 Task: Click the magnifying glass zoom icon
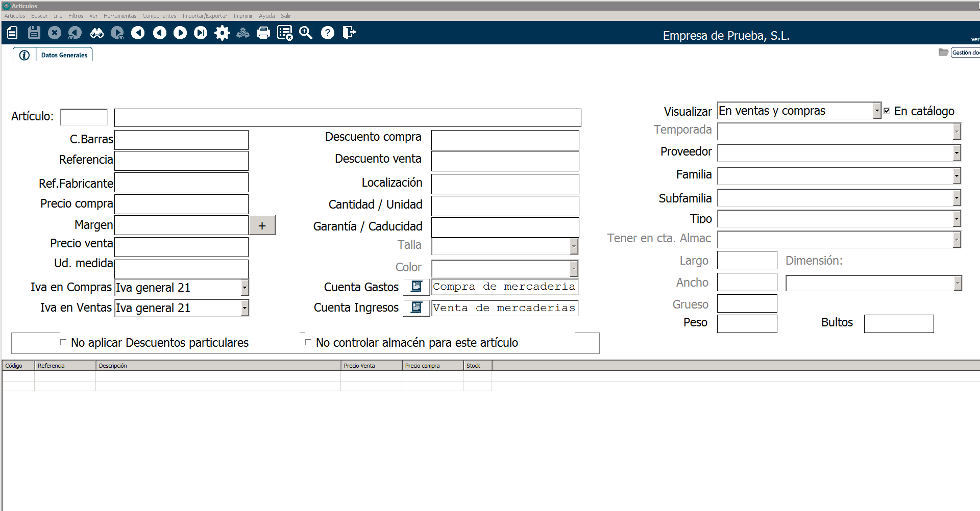click(306, 33)
